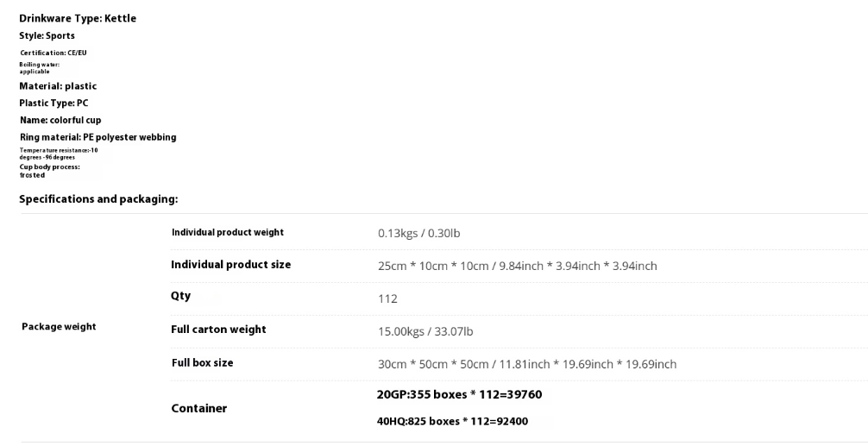868x446 pixels.
Task: Click the Certification: CE/EU text
Action: click(53, 53)
